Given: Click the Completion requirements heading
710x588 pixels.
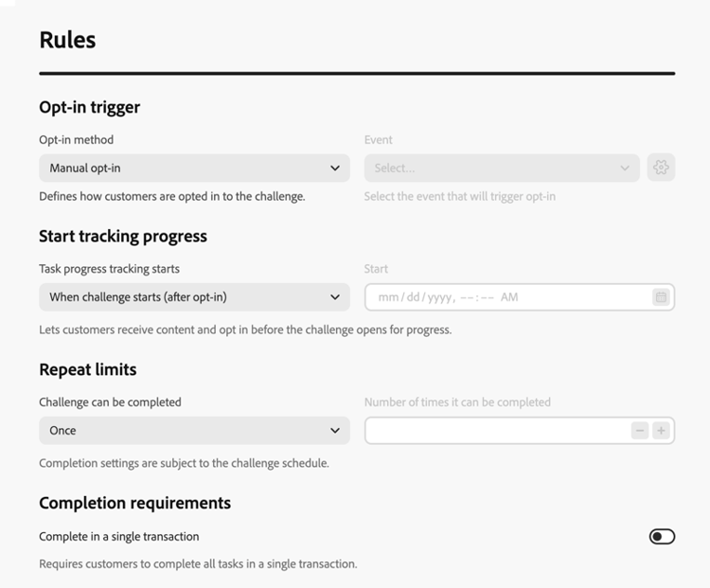Looking at the screenshot, I should (135, 504).
